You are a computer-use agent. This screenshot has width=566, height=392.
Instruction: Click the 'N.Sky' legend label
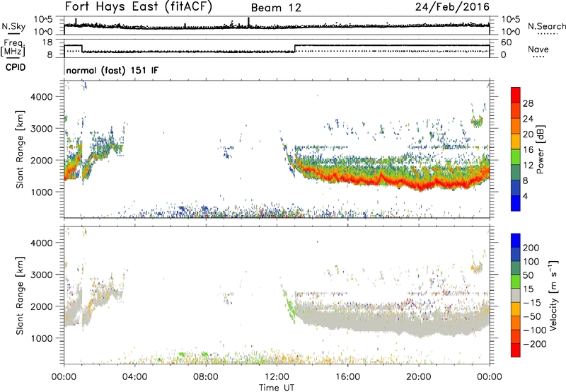(x=13, y=26)
